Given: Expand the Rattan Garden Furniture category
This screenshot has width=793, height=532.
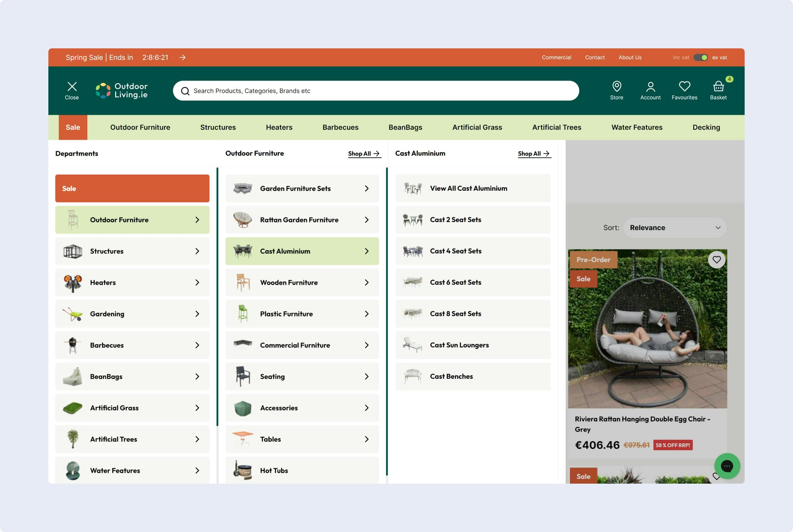Looking at the screenshot, I should (x=302, y=220).
